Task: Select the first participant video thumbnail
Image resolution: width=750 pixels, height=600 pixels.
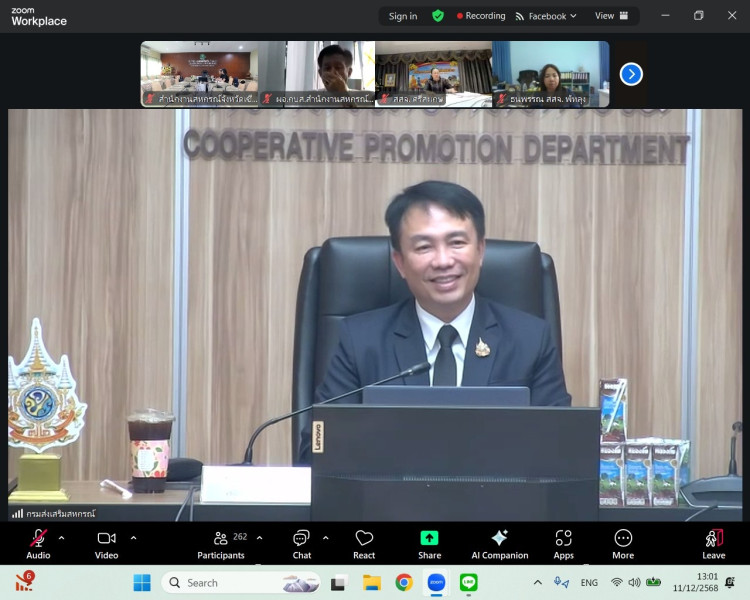Action: 198,73
